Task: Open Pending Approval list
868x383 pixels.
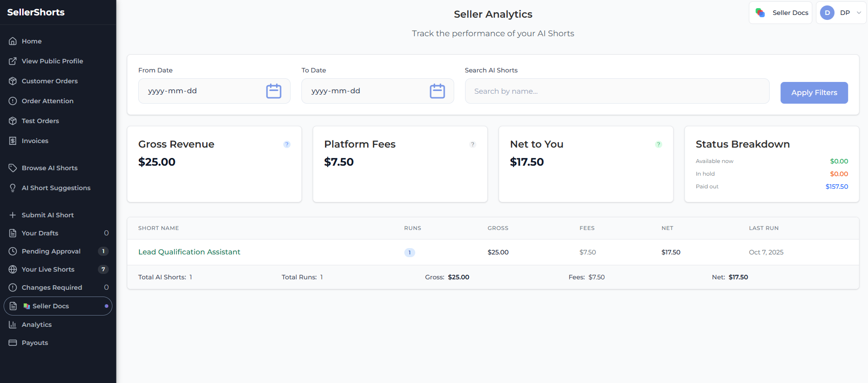Action: tap(51, 251)
